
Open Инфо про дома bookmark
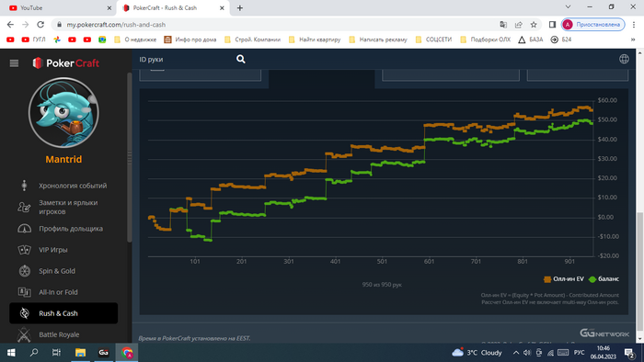(x=190, y=40)
